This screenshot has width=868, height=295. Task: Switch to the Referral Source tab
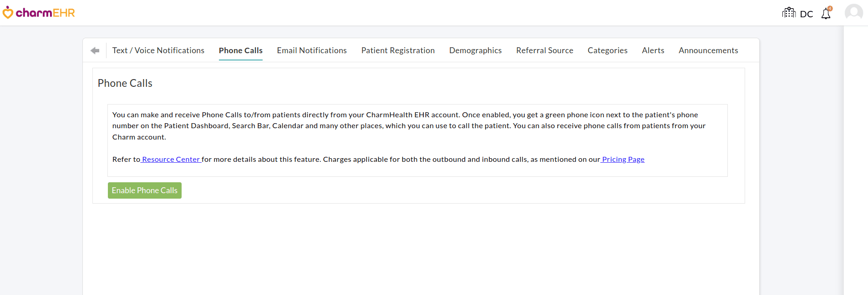[x=544, y=50]
